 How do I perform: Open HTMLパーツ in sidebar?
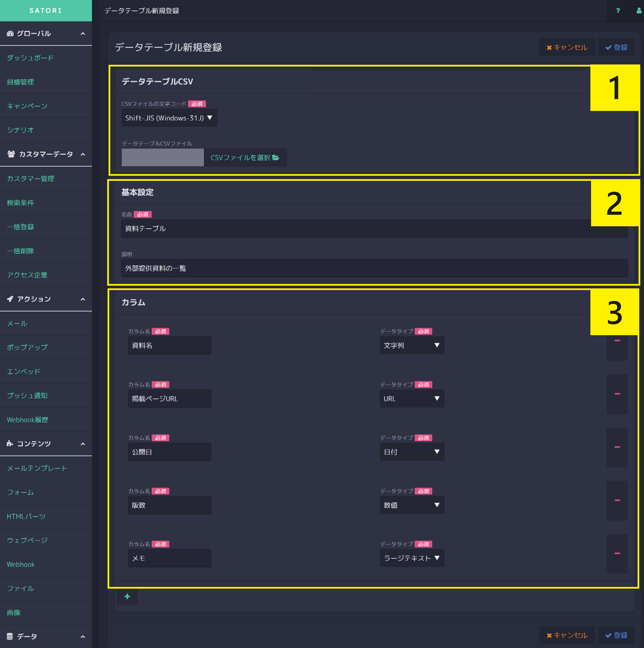click(46, 516)
